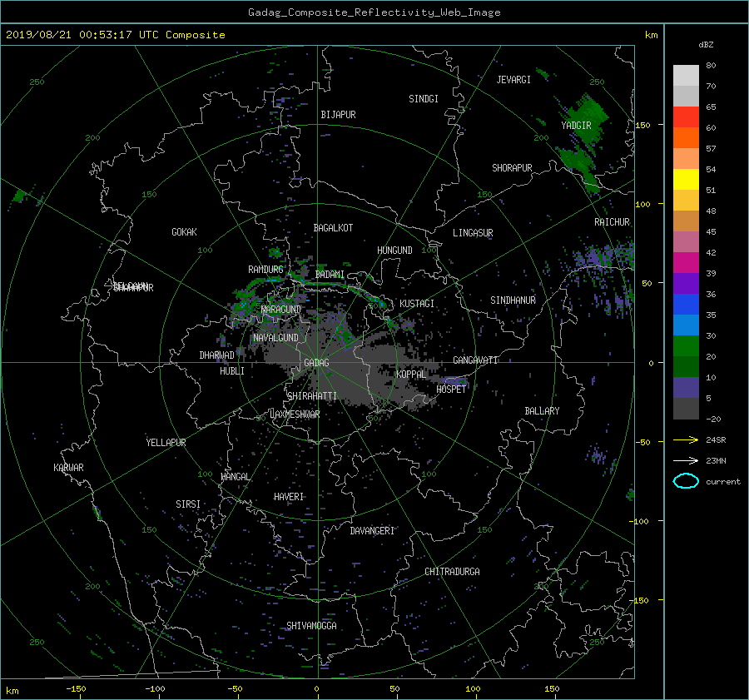Image resolution: width=749 pixels, height=700 pixels.
Task: Select the yellow 51 dBZ color swatch
Action: coord(686,180)
